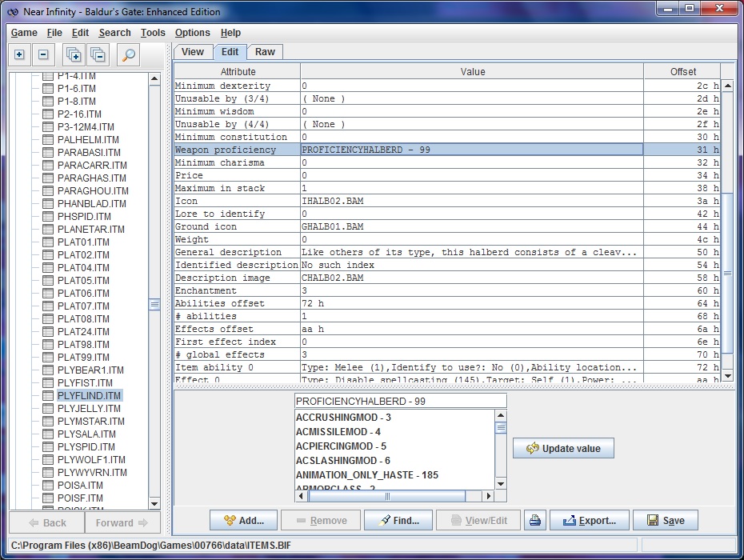
Task: Click the item icon beside PLYWOLF1.ITM
Action: click(x=47, y=459)
